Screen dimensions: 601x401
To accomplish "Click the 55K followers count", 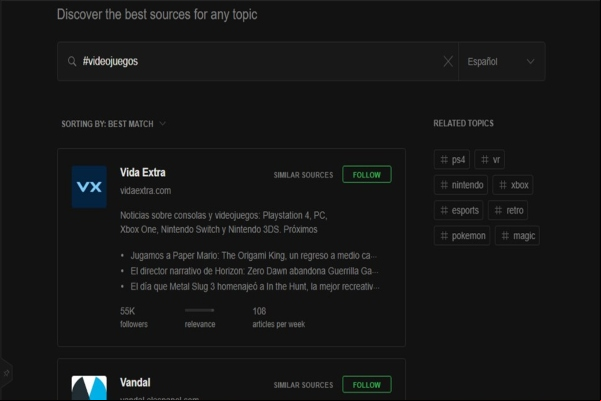I will (x=128, y=311).
